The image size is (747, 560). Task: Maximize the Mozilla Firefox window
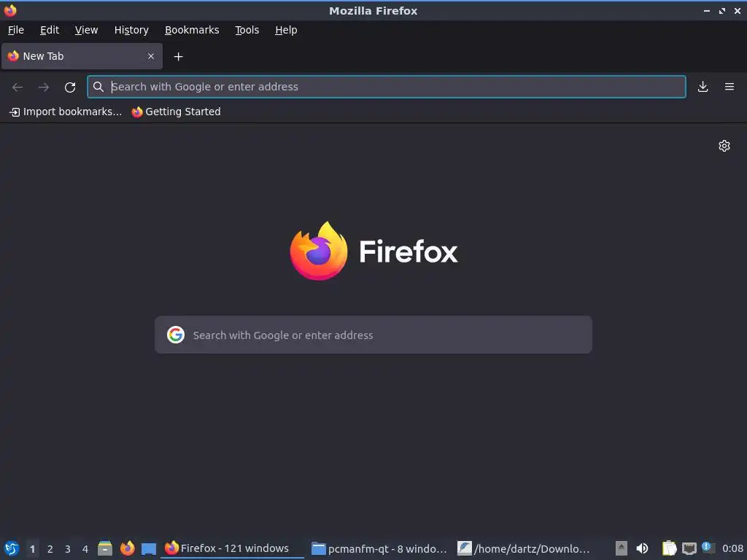pyautogui.click(x=722, y=10)
